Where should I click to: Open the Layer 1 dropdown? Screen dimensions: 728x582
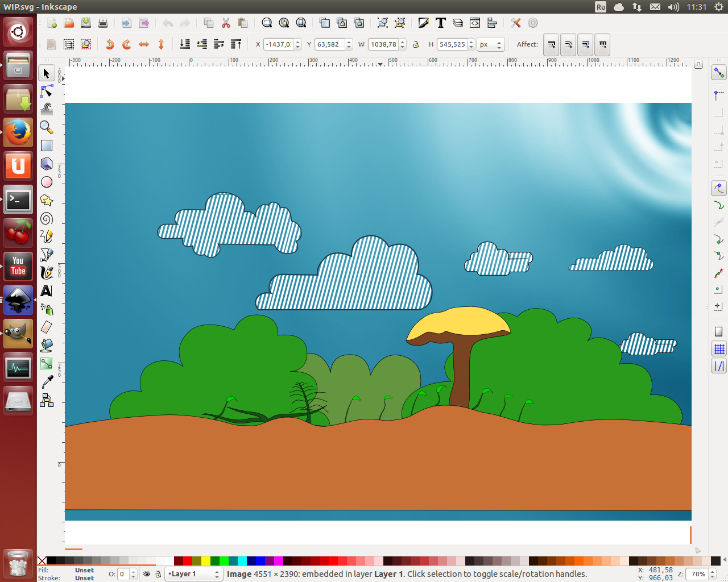point(193,574)
